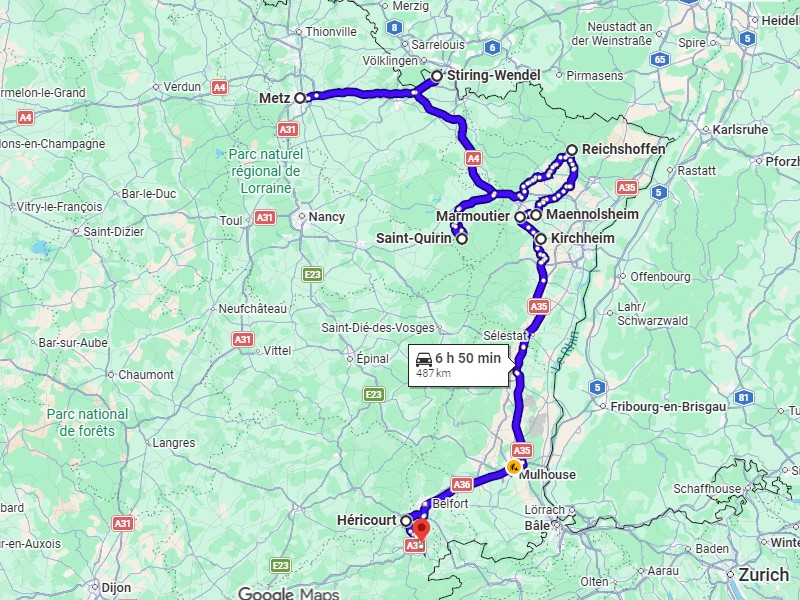Screen dimensions: 800x600
Task: Click the Zurich city label
Action: pyautogui.click(x=764, y=574)
